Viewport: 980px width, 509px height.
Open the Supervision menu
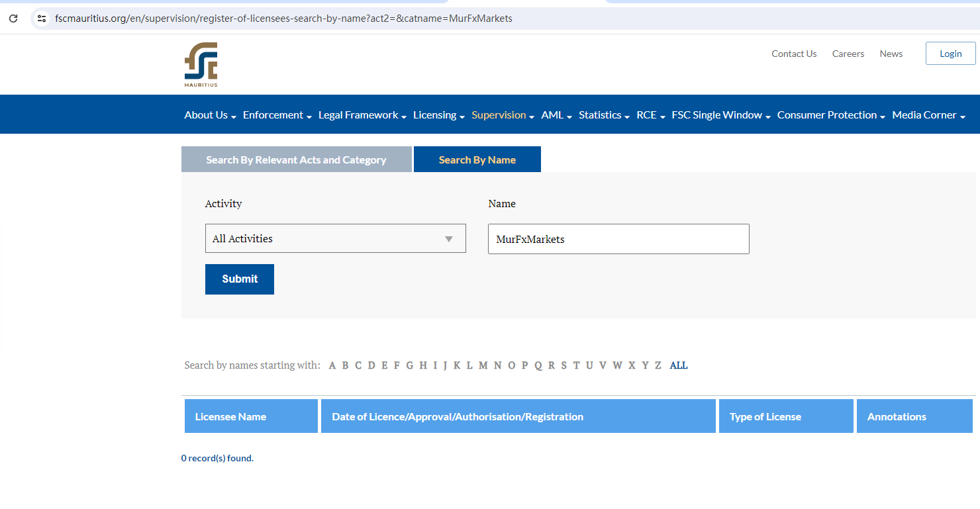[x=503, y=115]
